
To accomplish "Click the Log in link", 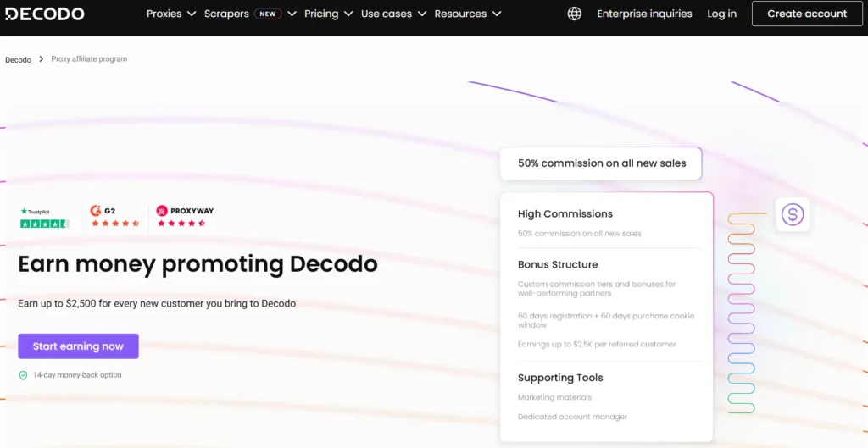I will (722, 14).
